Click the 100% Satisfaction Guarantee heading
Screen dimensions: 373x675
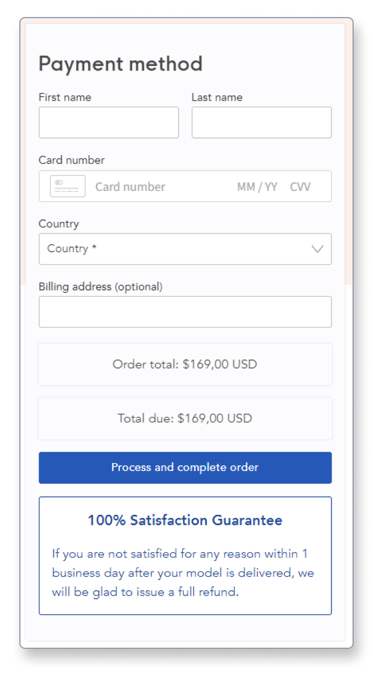point(185,520)
